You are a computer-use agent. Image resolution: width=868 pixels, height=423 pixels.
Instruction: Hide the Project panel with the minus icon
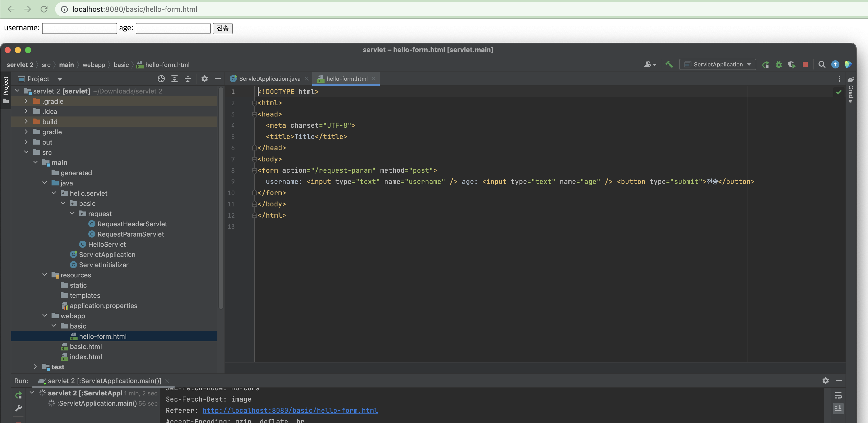pyautogui.click(x=218, y=79)
